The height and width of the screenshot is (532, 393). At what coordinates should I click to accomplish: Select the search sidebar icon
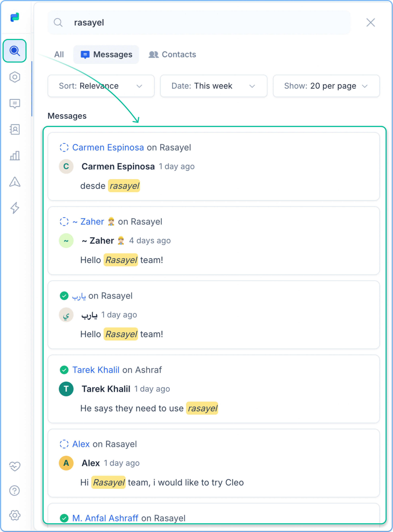(x=15, y=51)
